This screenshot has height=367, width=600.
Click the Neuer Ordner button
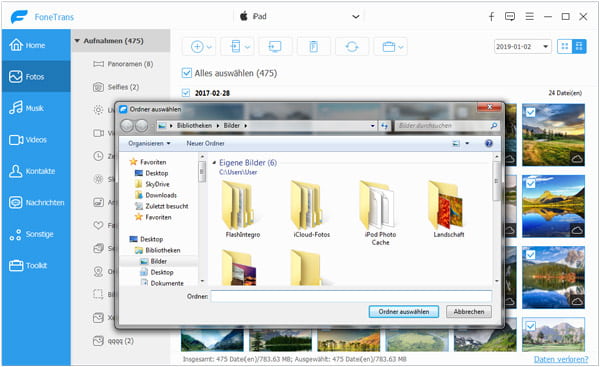(205, 144)
